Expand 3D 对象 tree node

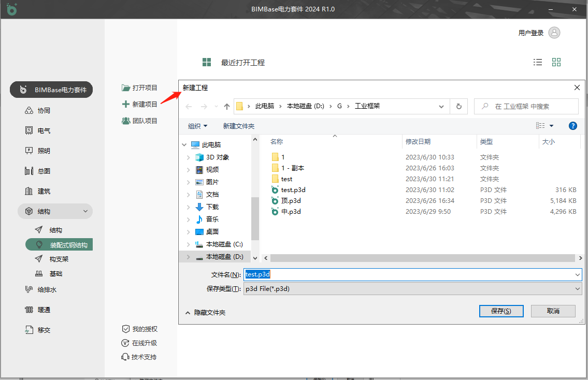point(188,157)
